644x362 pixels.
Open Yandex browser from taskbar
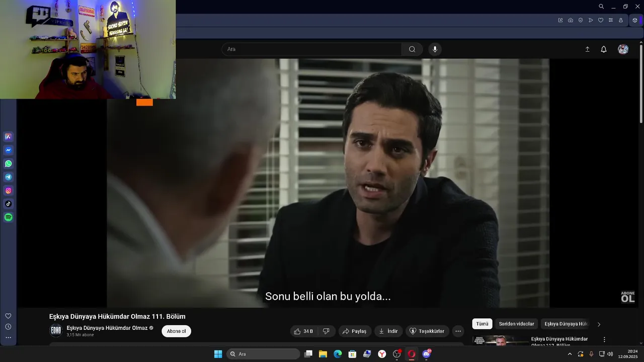[x=382, y=354]
